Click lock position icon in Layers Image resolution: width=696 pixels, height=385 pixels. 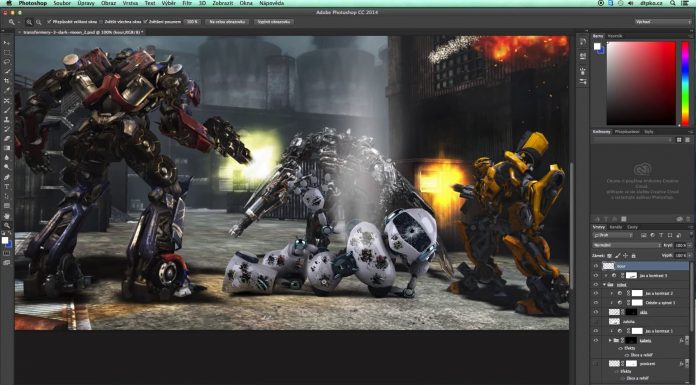pos(625,256)
